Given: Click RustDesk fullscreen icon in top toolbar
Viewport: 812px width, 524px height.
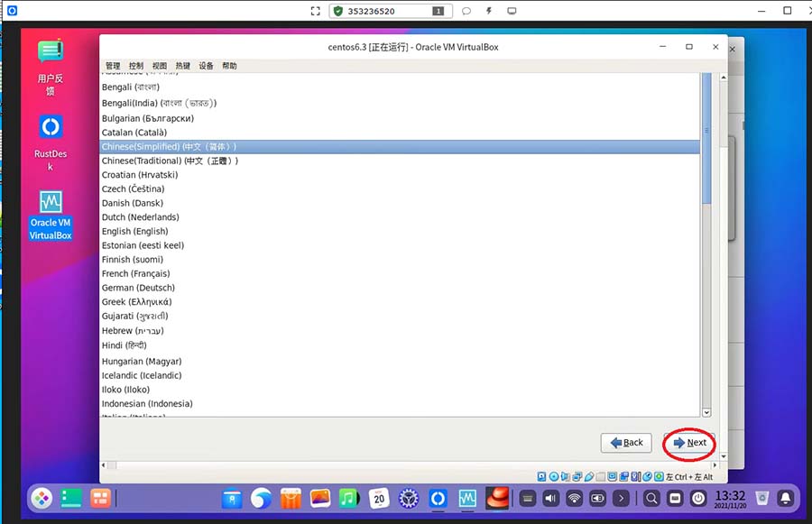Looking at the screenshot, I should (x=315, y=11).
